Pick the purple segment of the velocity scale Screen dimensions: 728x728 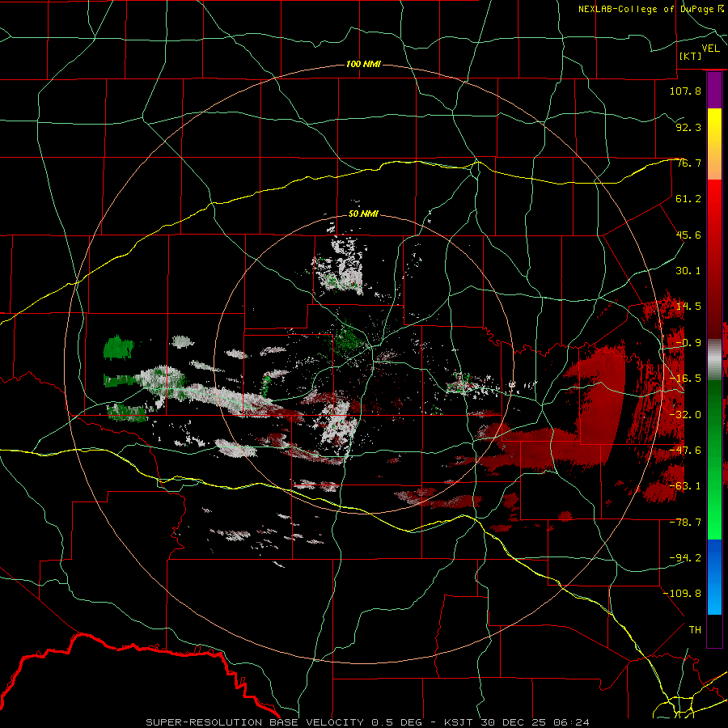[x=714, y=90]
